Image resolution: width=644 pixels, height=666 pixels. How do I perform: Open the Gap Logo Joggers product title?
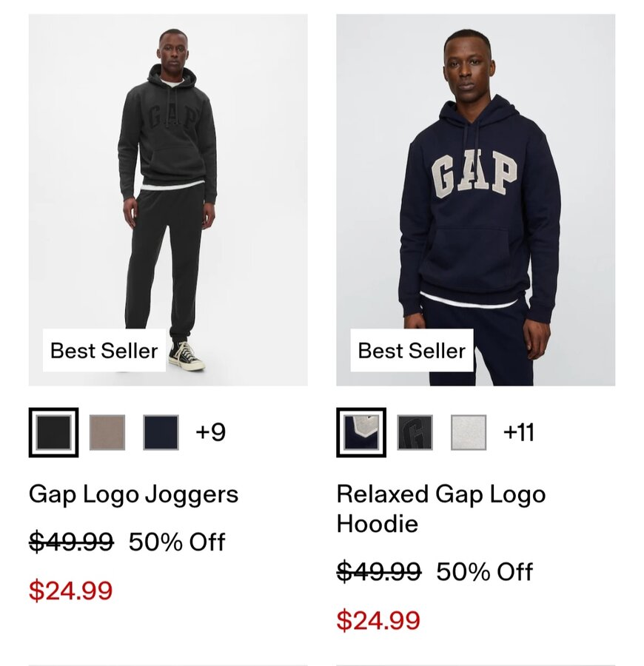pos(133,495)
